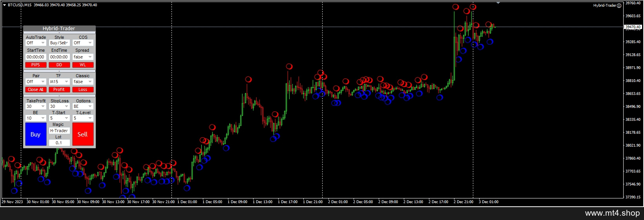Expand the COS dropdown

83,43
